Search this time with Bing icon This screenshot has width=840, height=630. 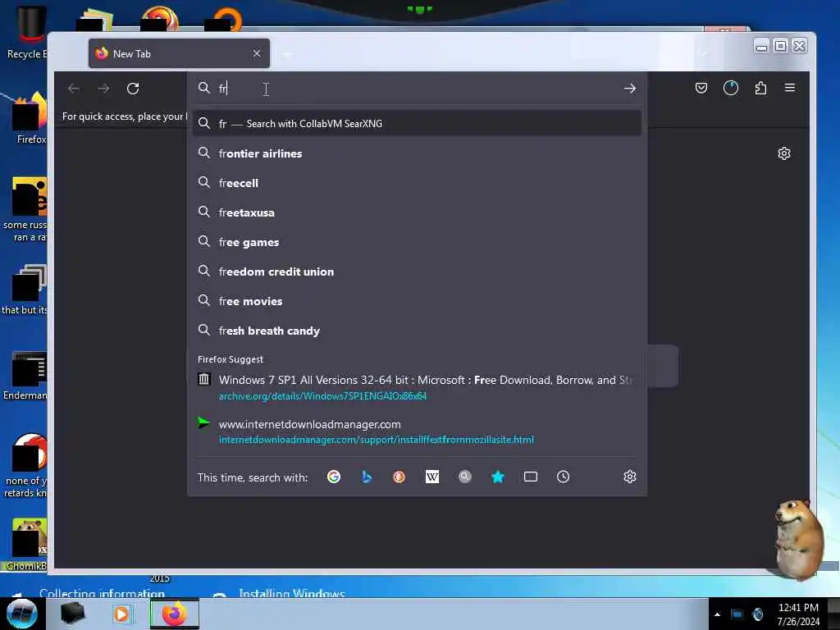click(x=367, y=477)
